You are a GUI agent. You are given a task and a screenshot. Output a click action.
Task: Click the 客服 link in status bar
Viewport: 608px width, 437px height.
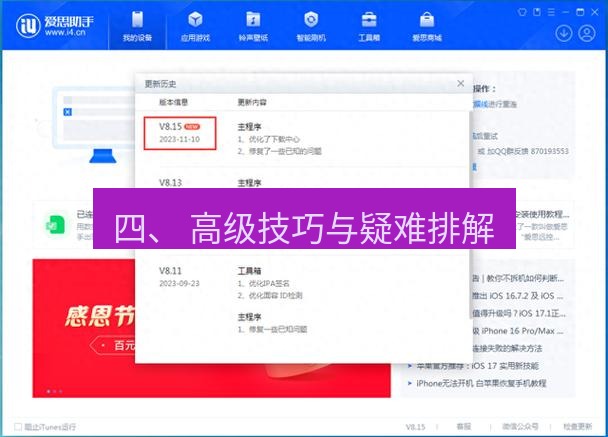(x=464, y=427)
